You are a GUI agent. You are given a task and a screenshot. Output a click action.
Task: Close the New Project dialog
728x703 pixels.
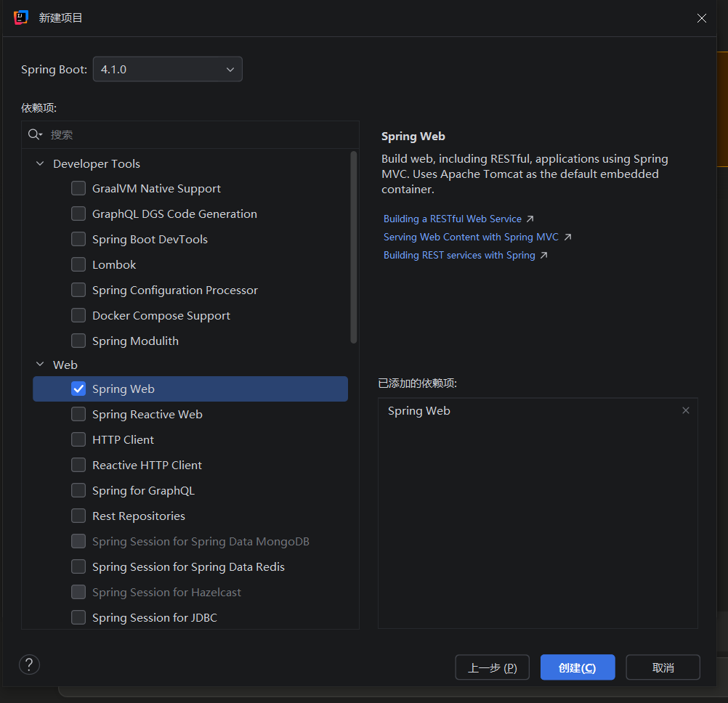coord(702,18)
